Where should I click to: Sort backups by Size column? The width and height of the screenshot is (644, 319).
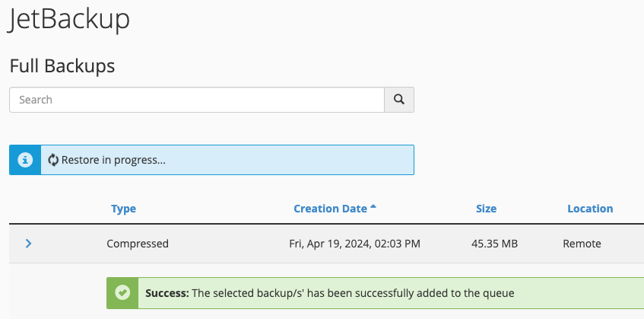[x=486, y=209]
